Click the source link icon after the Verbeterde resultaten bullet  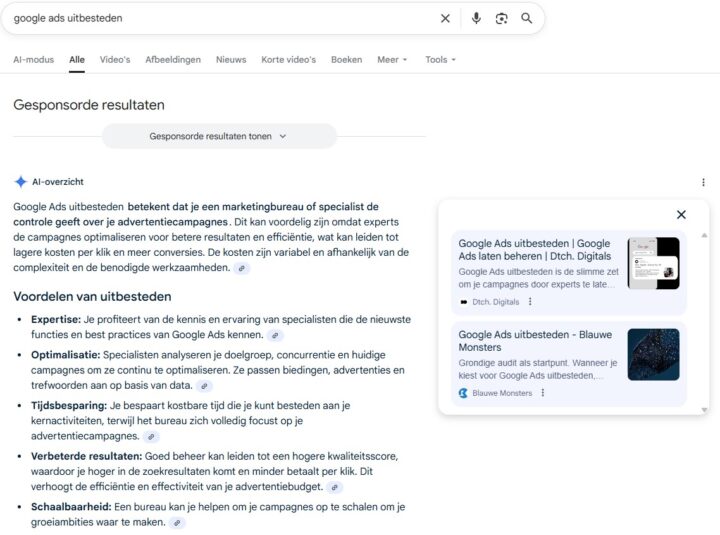tap(335, 487)
